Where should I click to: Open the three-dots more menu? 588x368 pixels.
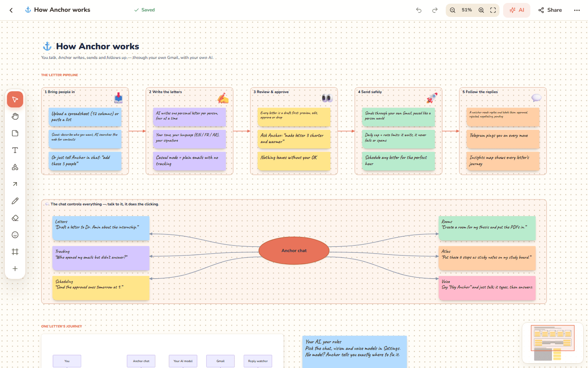click(x=577, y=10)
